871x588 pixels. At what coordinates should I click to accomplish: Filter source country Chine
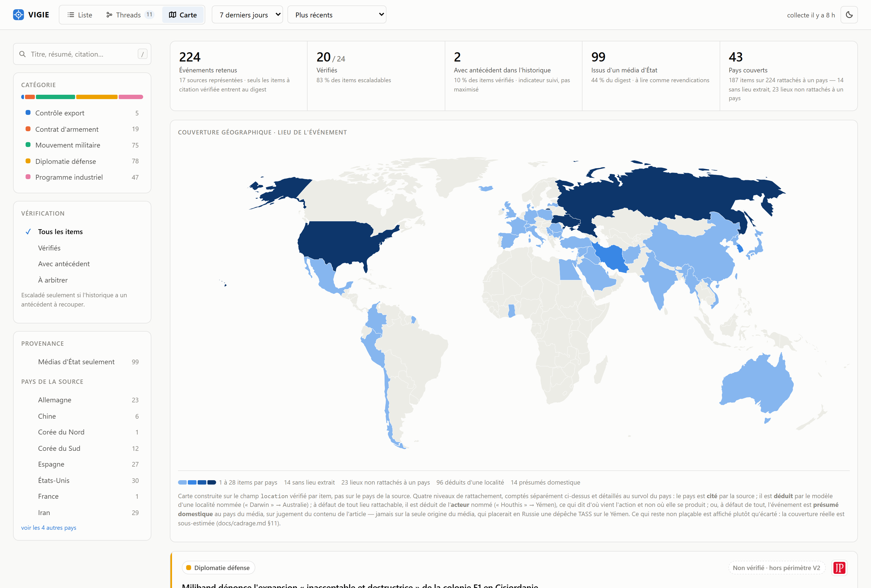82,416
